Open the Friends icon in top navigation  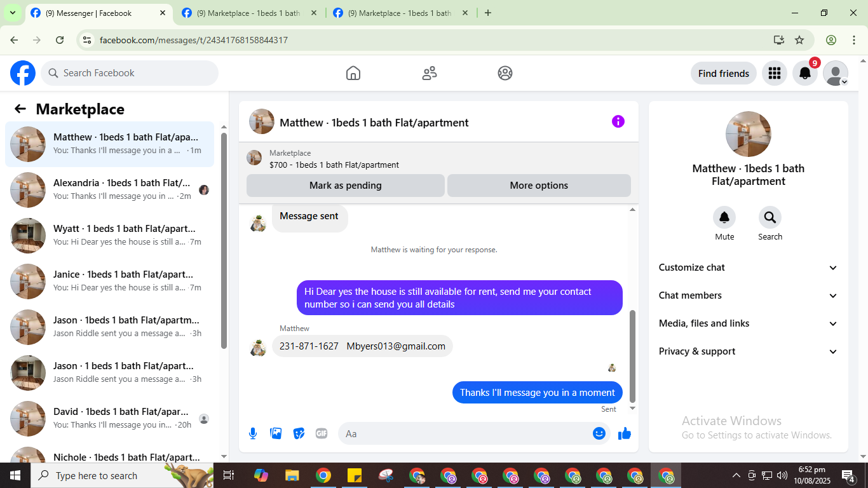pos(430,73)
